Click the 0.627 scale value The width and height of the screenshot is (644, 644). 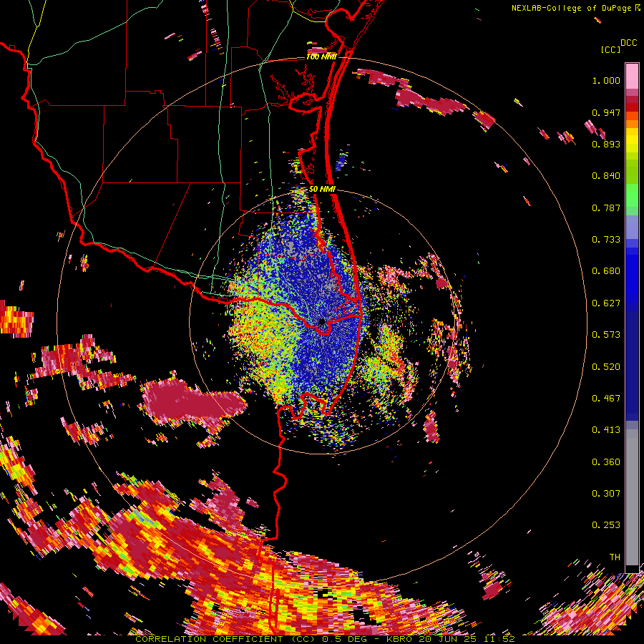tap(606, 303)
